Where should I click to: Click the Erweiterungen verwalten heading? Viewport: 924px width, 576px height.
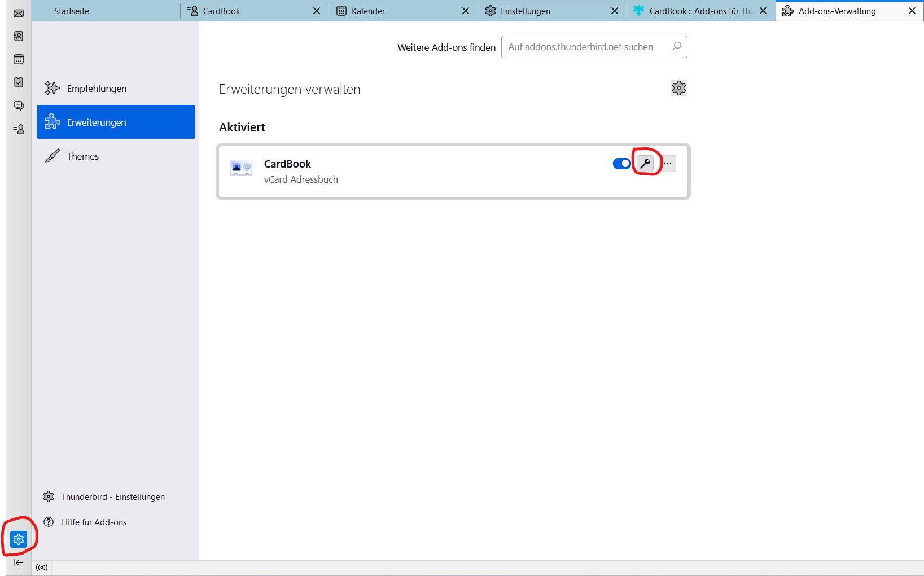click(290, 89)
